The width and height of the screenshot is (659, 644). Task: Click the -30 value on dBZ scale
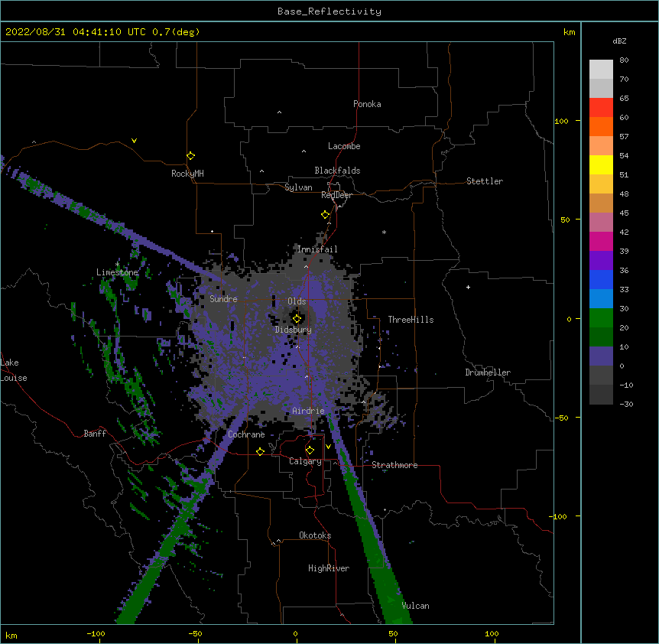626,405
